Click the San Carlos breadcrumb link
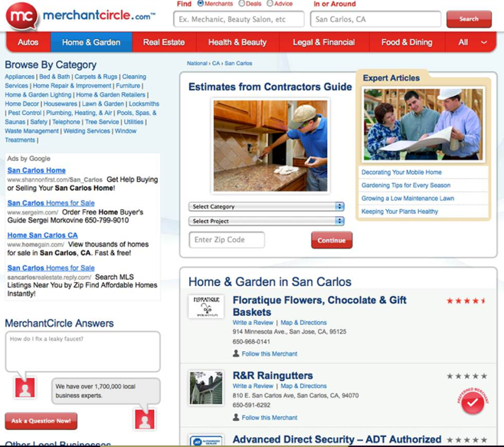This screenshot has height=447, width=504. pos(238,64)
